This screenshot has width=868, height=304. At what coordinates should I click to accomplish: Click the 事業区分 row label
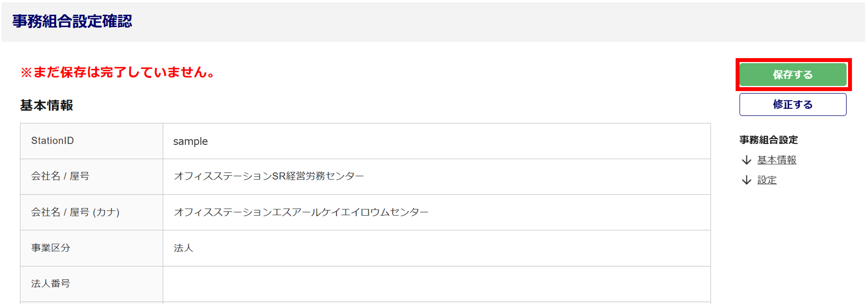pyautogui.click(x=50, y=248)
